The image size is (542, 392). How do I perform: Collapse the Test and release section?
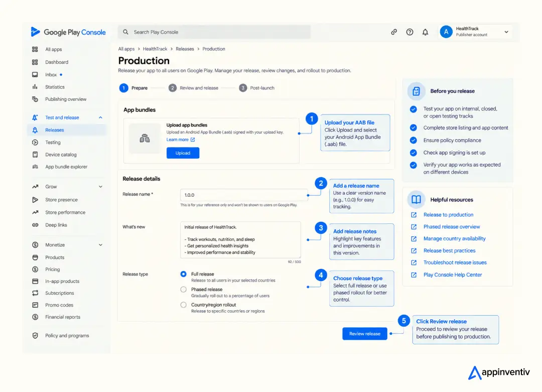100,117
